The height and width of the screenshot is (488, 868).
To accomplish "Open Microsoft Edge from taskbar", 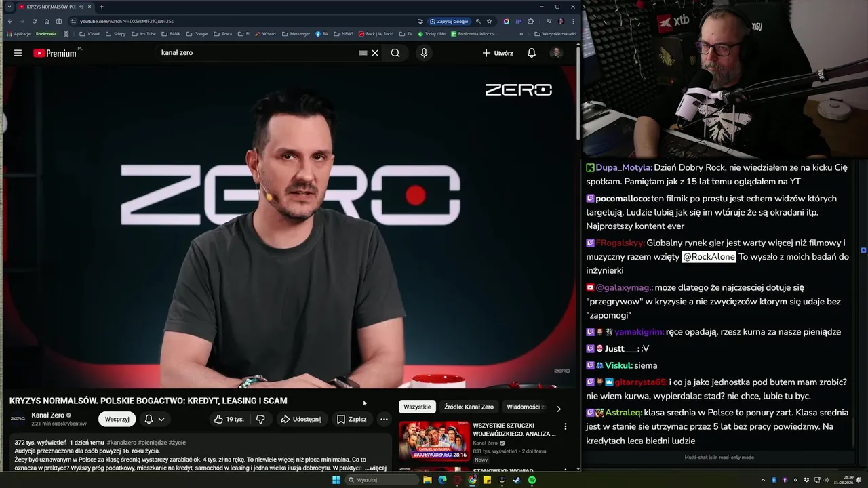I will [442, 480].
